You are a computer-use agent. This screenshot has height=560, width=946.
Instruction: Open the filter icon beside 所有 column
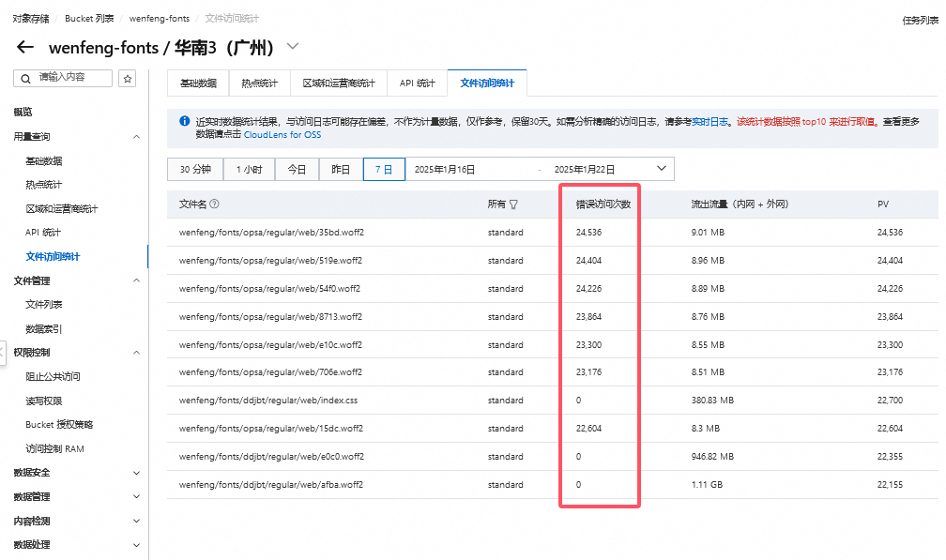[513, 204]
